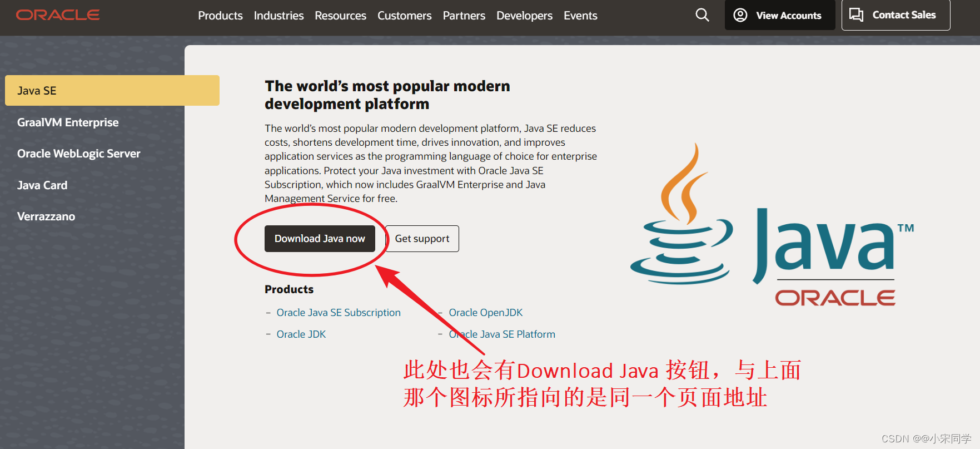
Task: Select Java SE in the sidebar
Action: coord(112,90)
